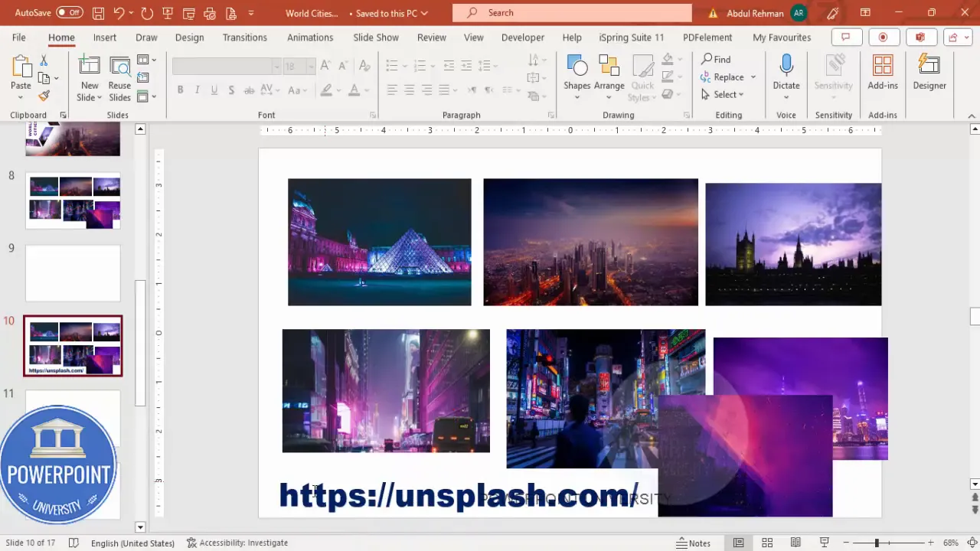This screenshot has width=980, height=551.
Task: Open the Copy options dropdown arrow
Action: coord(56,78)
